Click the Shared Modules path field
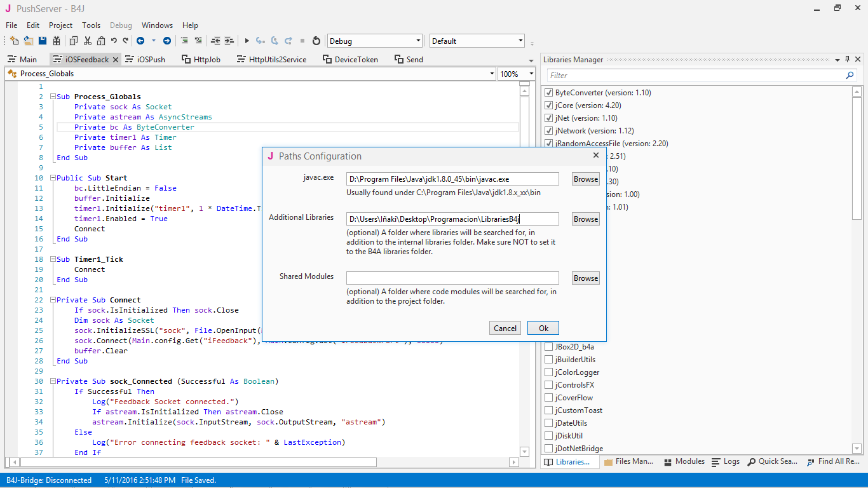868x488 pixels. (x=452, y=278)
